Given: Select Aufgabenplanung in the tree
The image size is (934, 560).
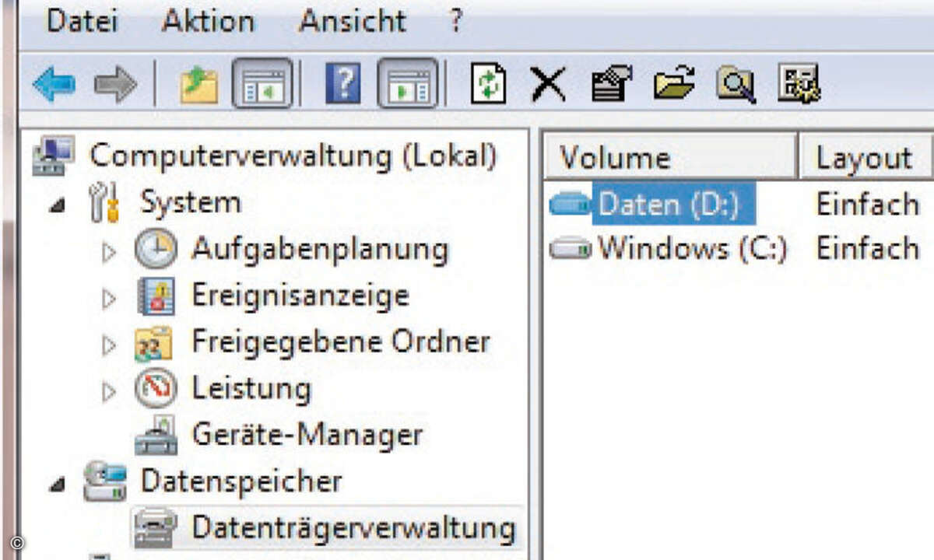Looking at the screenshot, I should (x=320, y=250).
